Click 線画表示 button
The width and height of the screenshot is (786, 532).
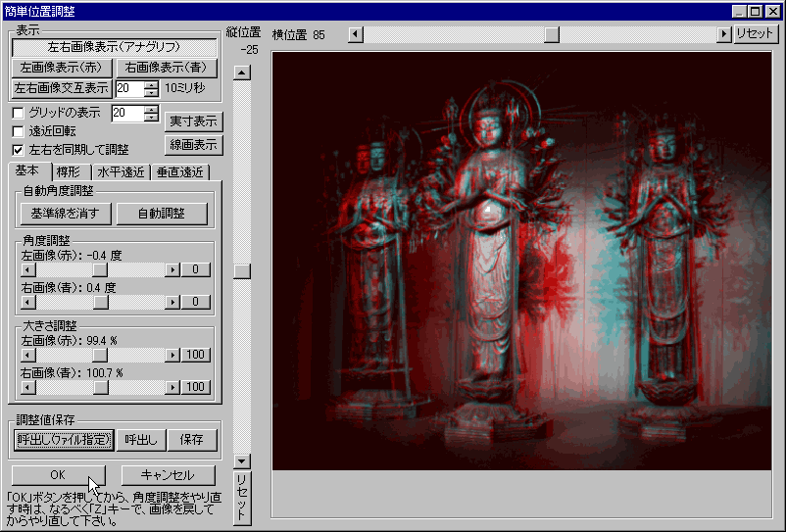[x=193, y=145]
